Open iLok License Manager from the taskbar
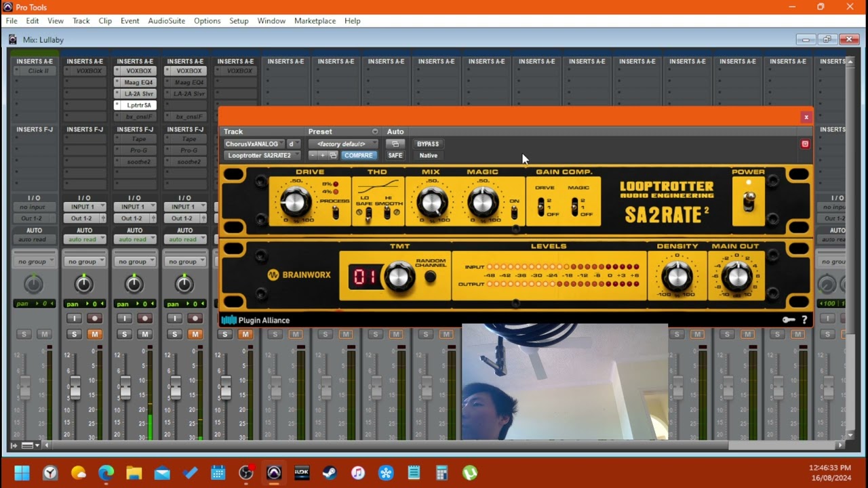Screen dimensions: 868x488 pos(302,472)
